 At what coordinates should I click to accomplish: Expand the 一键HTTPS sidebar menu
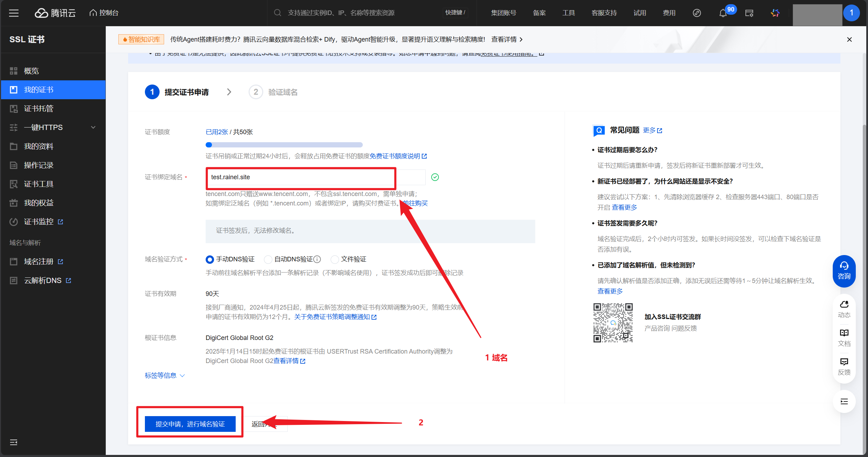coord(53,128)
